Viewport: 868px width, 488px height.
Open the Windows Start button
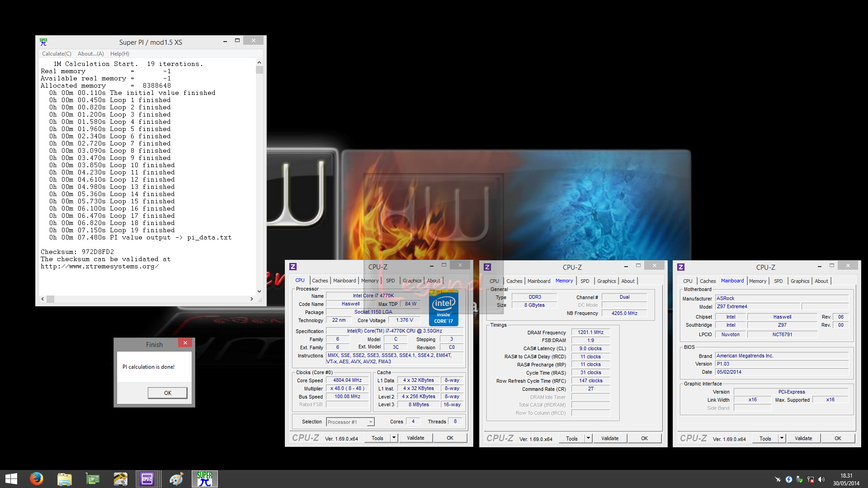point(11,479)
